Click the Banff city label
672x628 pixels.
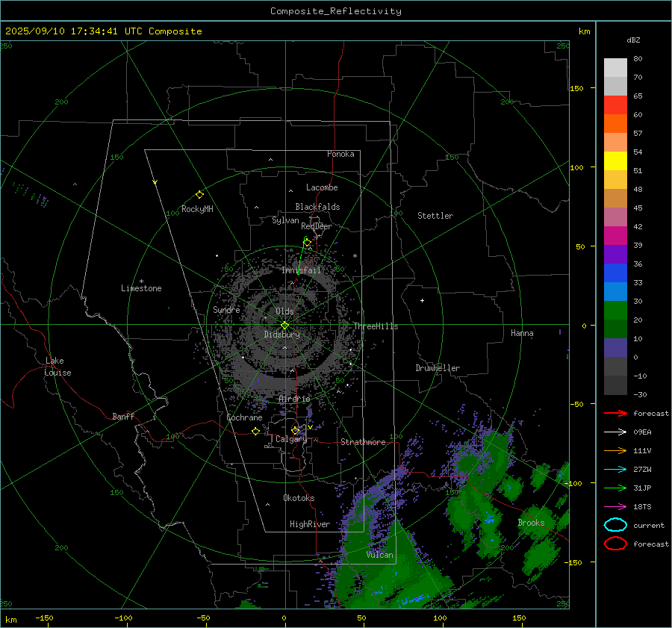123,416
